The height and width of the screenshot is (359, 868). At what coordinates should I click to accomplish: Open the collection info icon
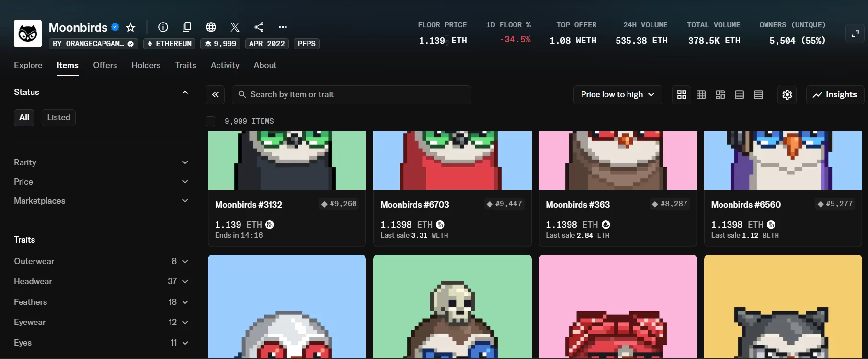tap(163, 27)
